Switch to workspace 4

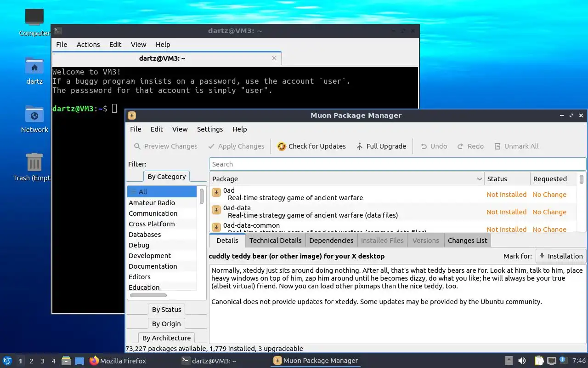tap(54, 361)
